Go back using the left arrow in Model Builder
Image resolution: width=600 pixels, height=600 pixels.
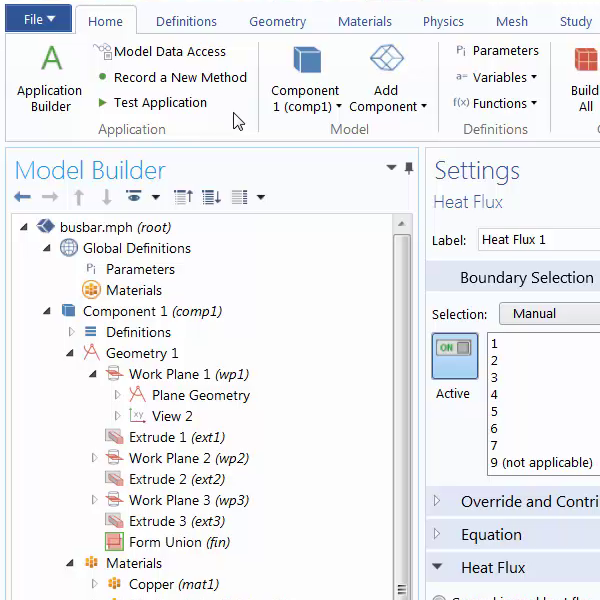tap(22, 197)
